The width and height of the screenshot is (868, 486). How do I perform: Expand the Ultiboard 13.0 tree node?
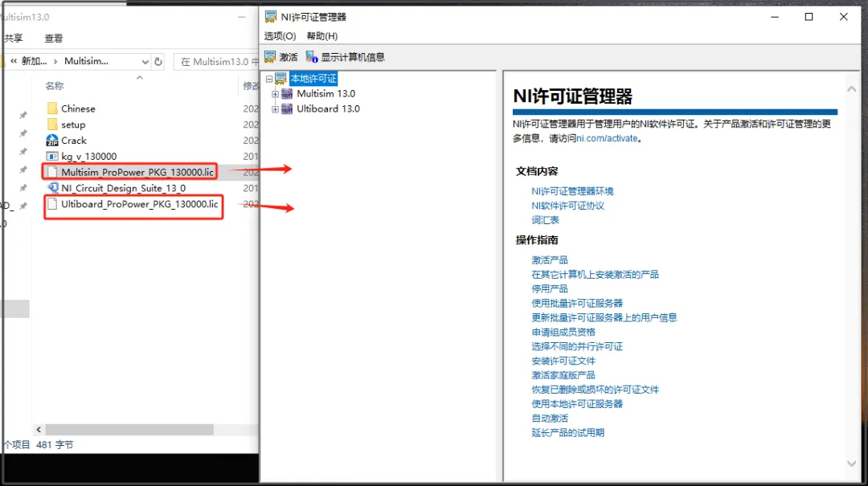pyautogui.click(x=275, y=109)
